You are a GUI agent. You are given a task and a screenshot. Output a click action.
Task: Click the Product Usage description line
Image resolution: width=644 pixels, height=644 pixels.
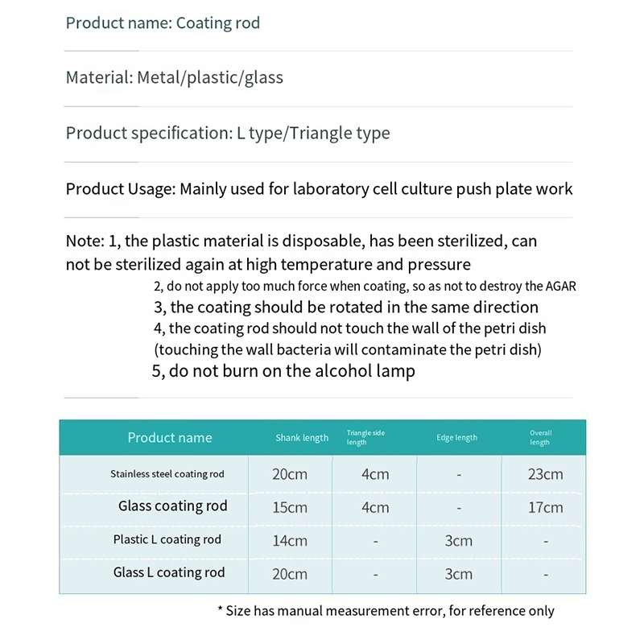tap(319, 189)
